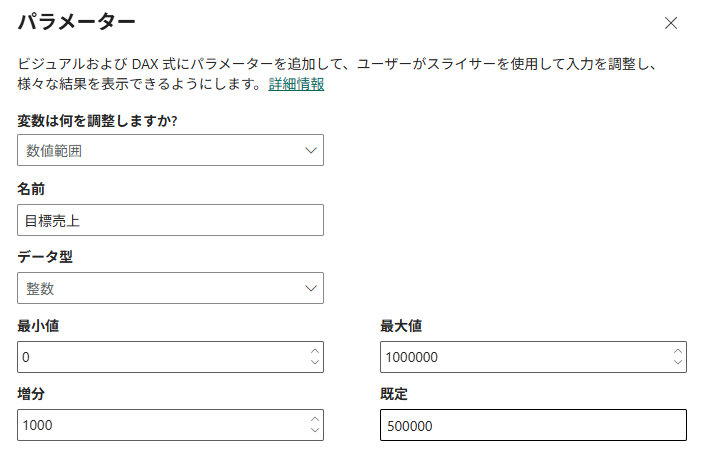
Task: Click the 既定 field showing 500000
Action: 533,424
